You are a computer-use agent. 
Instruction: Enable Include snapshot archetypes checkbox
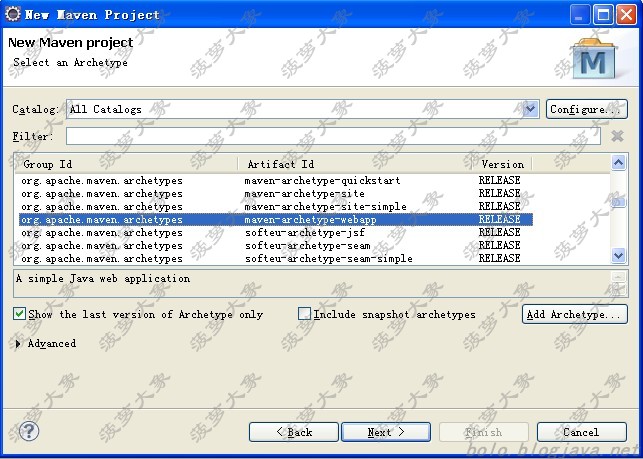pos(304,314)
